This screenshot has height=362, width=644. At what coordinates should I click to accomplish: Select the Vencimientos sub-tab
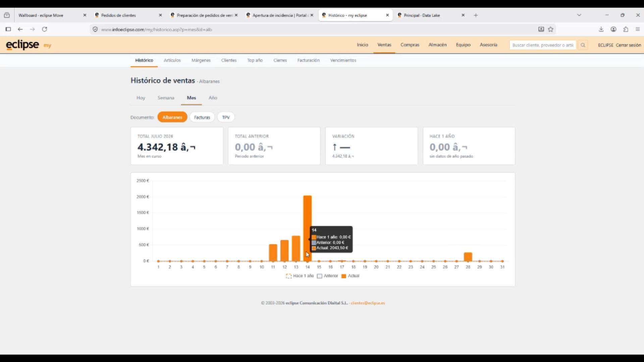[343, 60]
